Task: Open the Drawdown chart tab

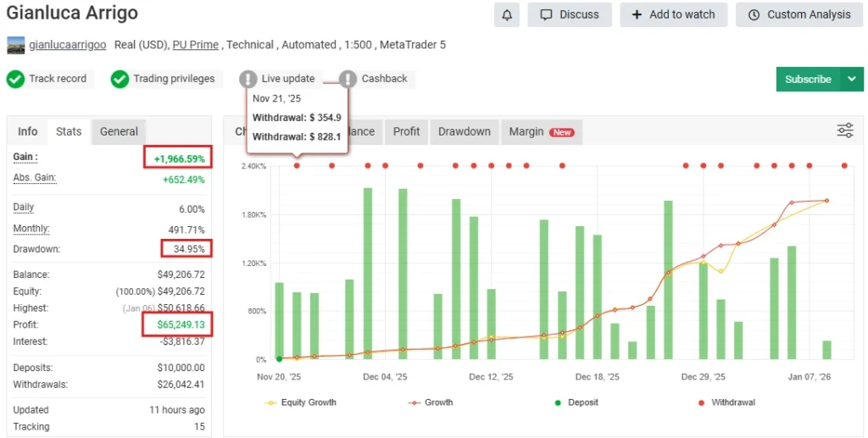Action: [x=464, y=131]
